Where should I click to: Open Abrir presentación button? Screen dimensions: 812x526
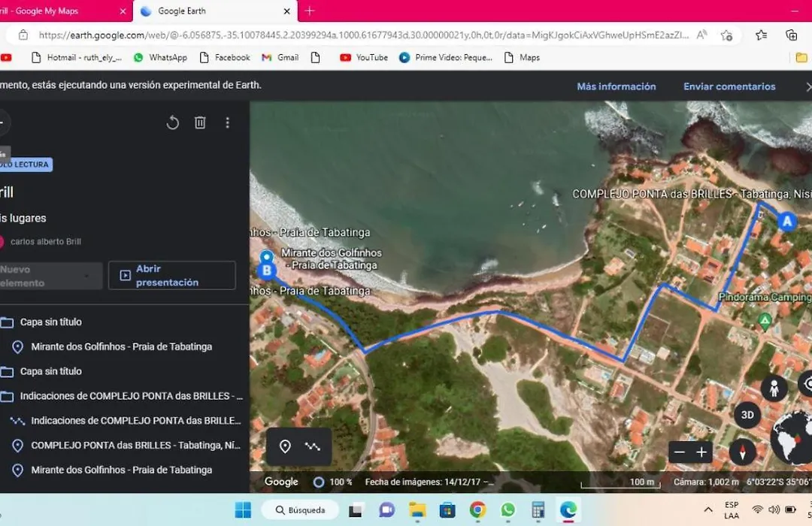[172, 276]
